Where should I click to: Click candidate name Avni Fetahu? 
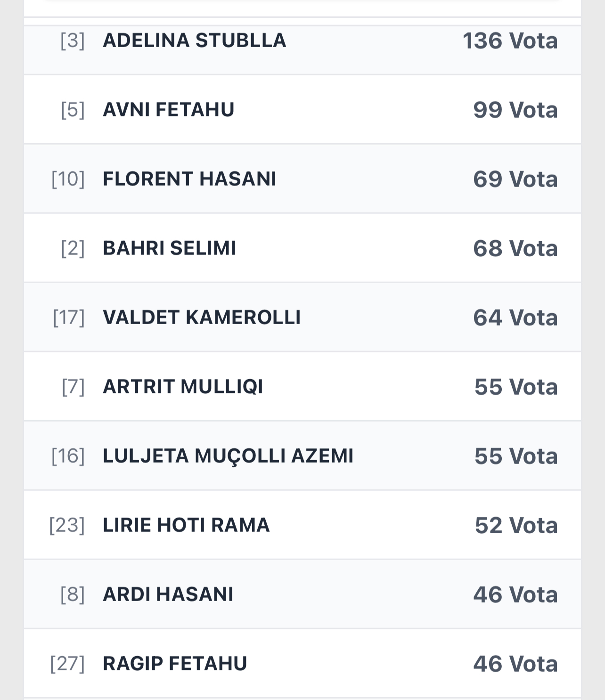(168, 110)
